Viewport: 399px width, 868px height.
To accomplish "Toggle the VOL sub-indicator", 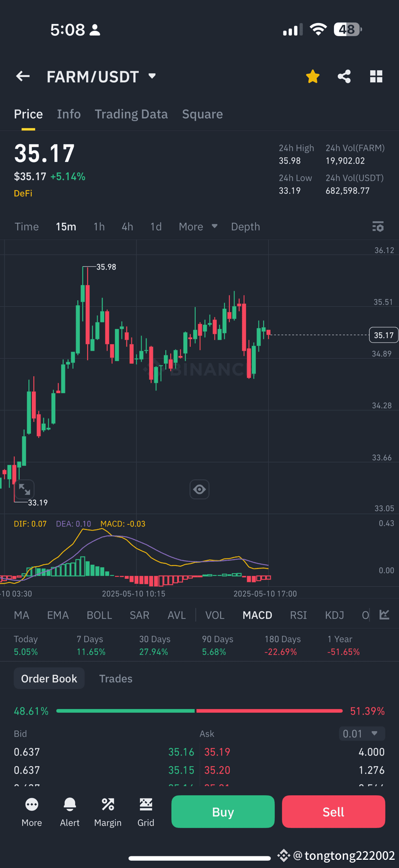I will (x=215, y=615).
